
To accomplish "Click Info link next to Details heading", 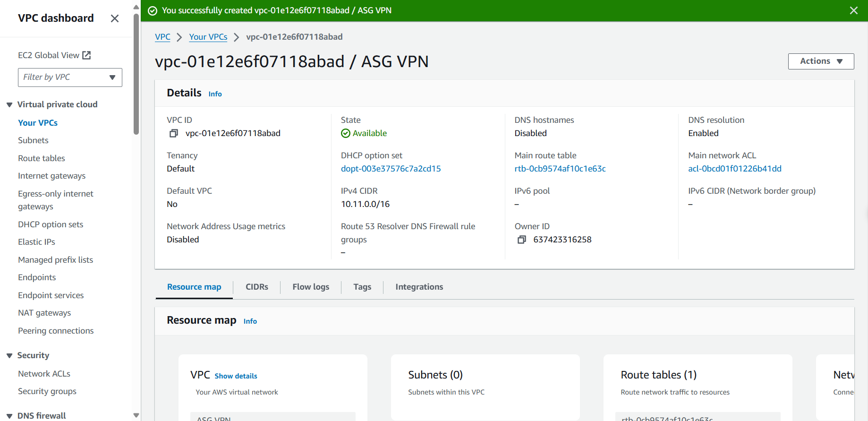I will 215,94.
